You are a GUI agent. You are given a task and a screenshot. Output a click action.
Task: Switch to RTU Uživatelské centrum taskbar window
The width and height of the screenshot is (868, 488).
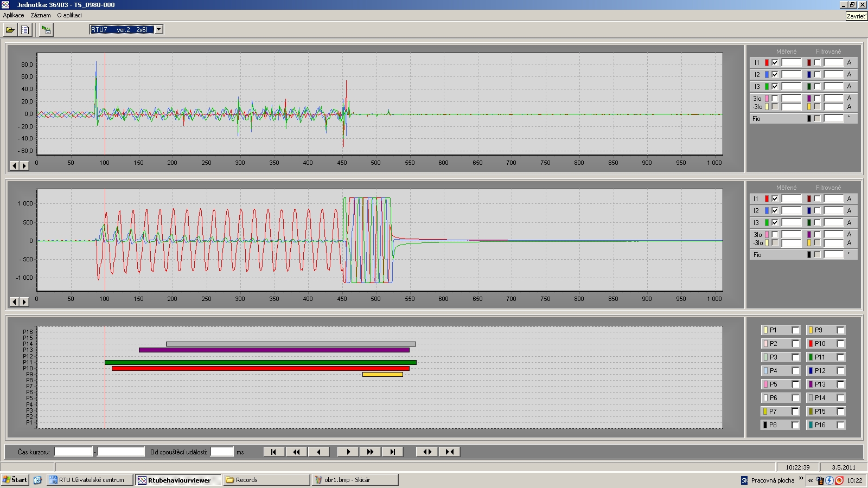point(90,480)
